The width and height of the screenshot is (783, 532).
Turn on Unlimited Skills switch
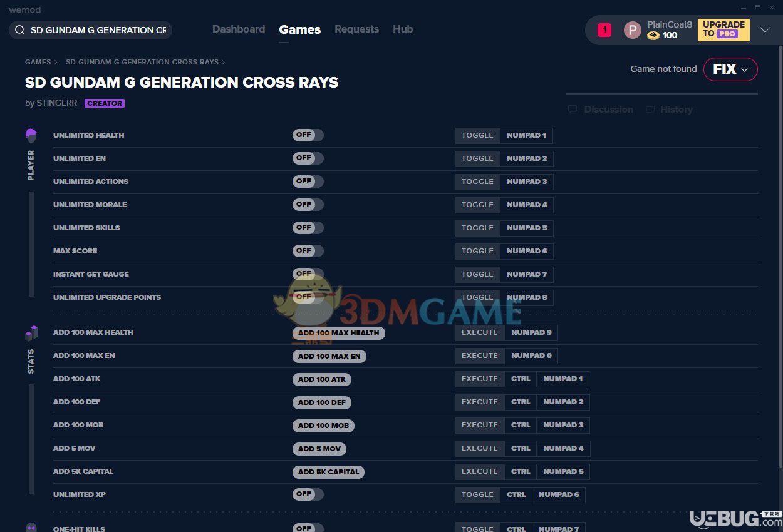coord(308,228)
